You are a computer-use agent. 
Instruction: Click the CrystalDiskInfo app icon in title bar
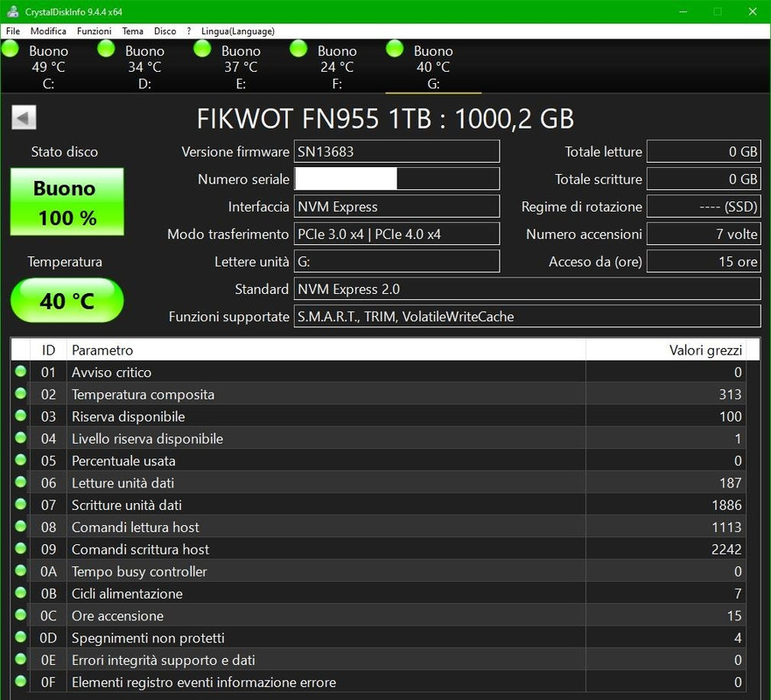[13, 11]
